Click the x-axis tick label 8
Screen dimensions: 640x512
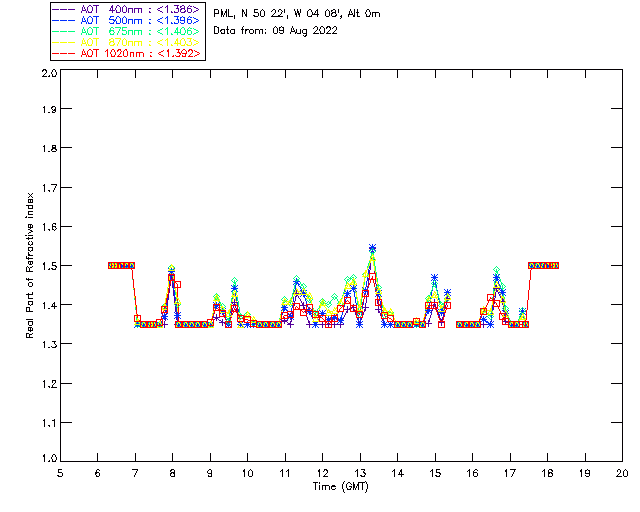(x=172, y=473)
